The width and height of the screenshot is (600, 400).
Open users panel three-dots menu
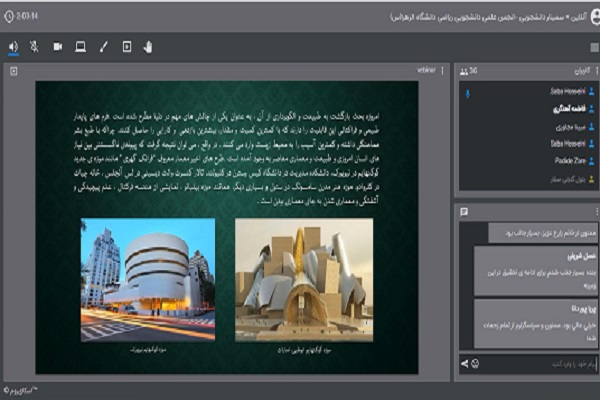(x=597, y=71)
